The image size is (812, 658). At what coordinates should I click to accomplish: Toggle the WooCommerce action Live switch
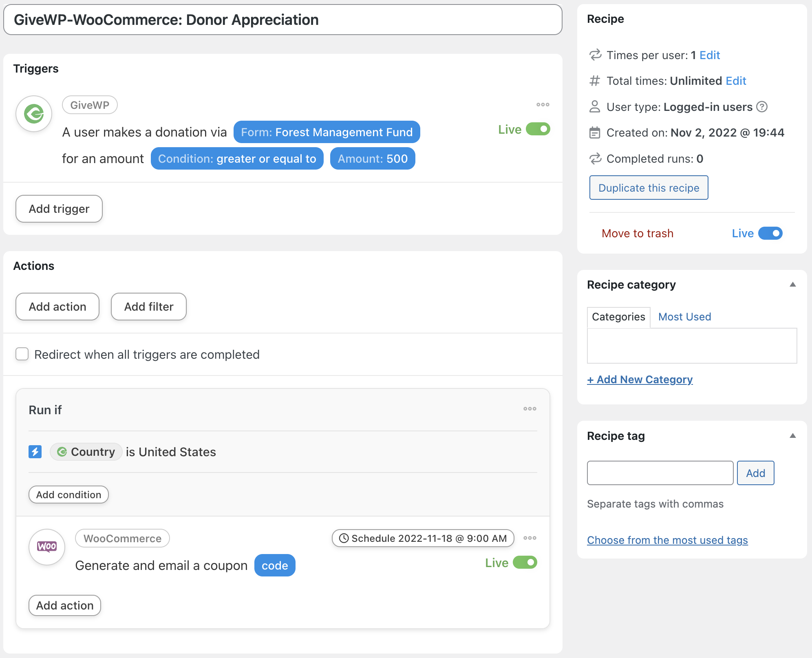[525, 563]
